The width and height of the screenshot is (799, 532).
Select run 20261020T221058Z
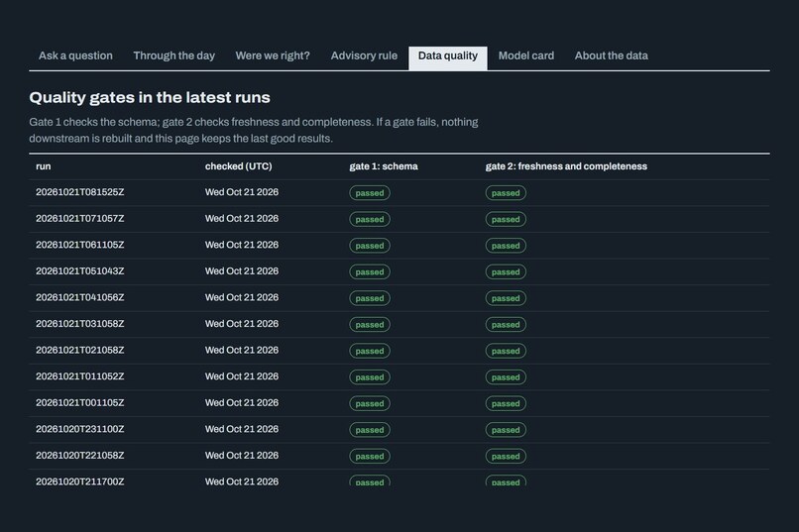[x=80, y=456]
